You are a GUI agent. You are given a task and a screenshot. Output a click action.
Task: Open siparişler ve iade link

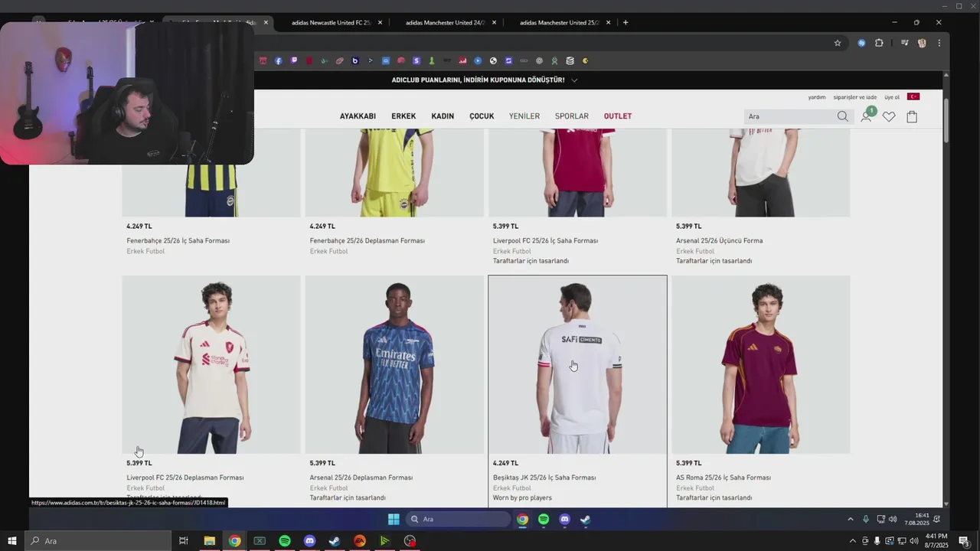coord(854,97)
